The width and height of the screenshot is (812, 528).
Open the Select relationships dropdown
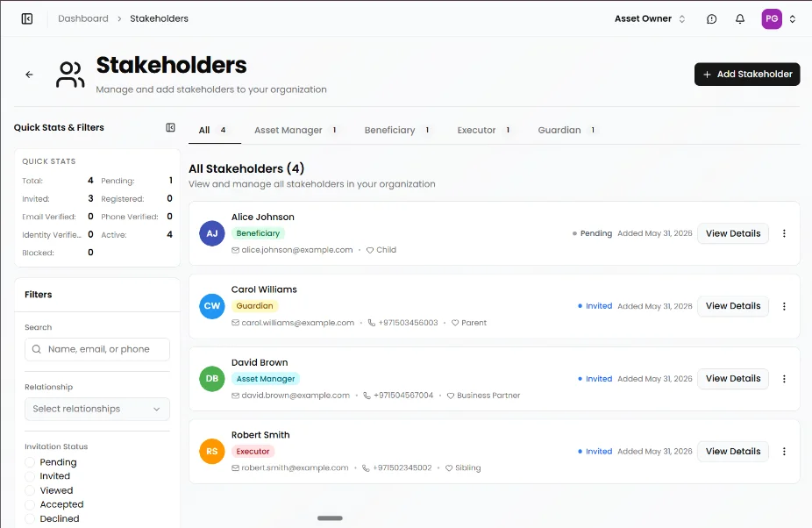coord(97,410)
